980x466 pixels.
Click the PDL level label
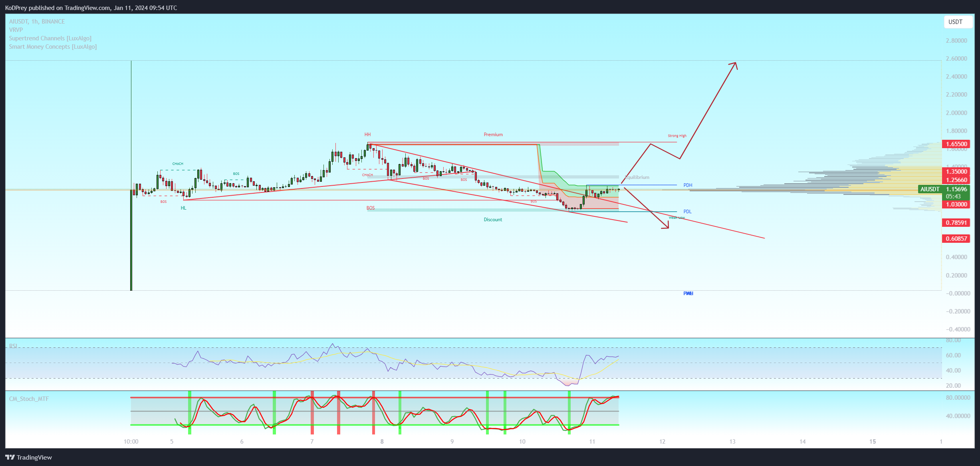(x=687, y=212)
